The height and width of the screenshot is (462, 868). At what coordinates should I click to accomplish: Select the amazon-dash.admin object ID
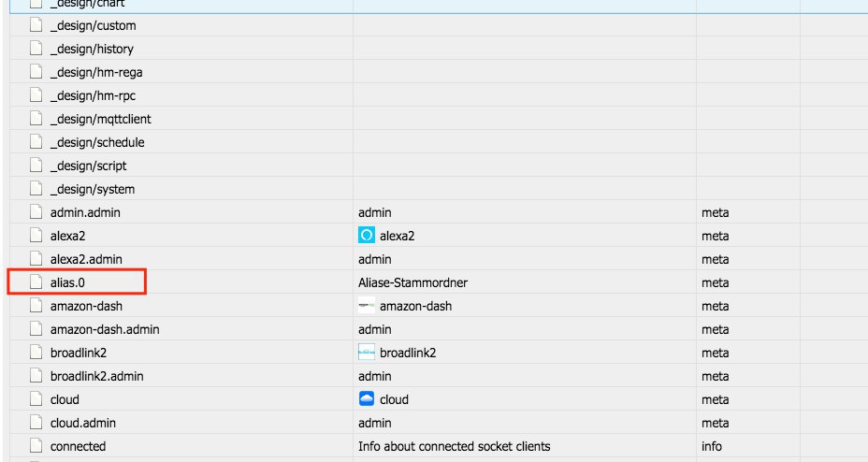coord(105,329)
